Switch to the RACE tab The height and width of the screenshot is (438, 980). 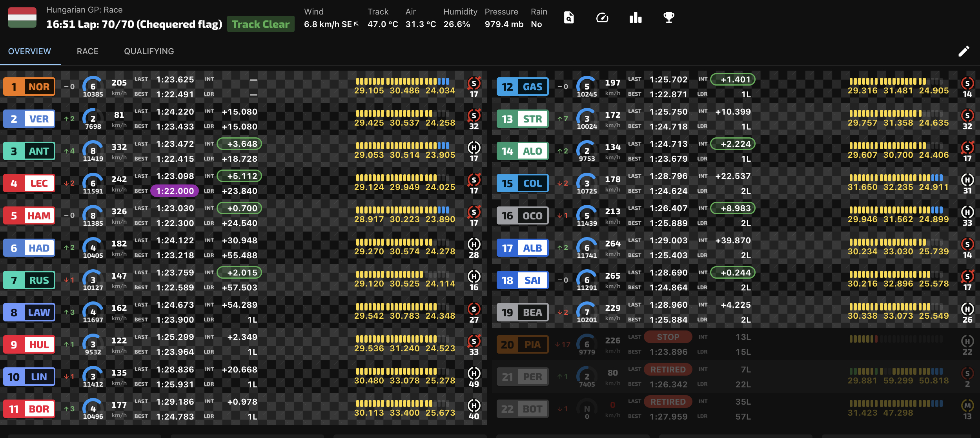click(x=87, y=51)
